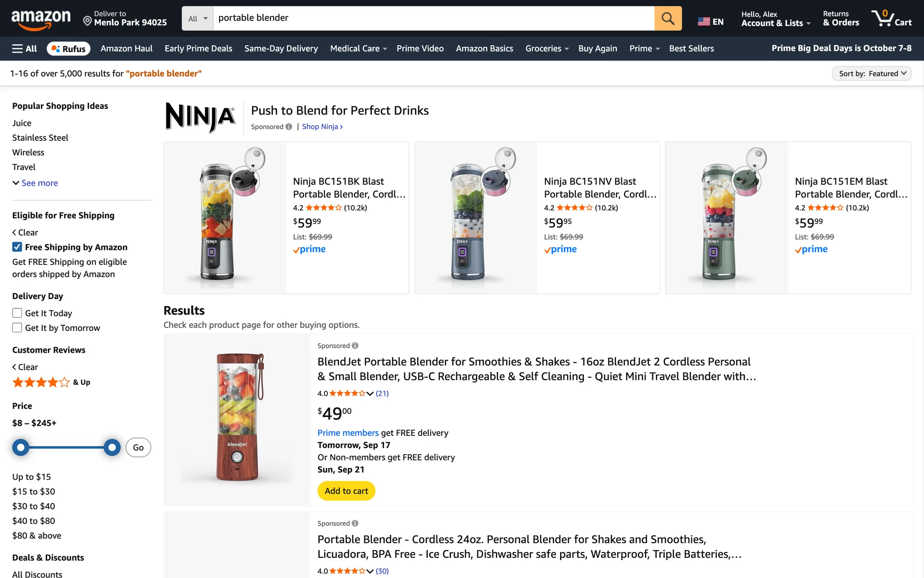
Task: Enable Get It by Tomorrow filter
Action: 17,328
